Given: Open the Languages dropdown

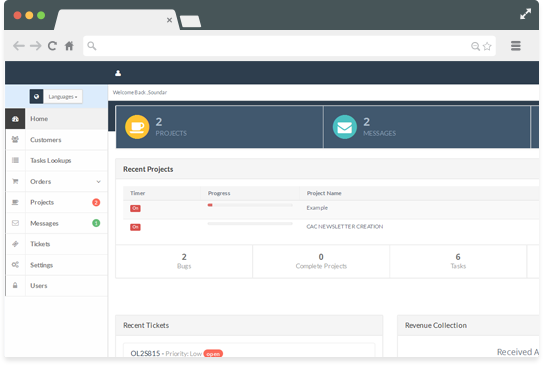Looking at the screenshot, I should coord(63,97).
